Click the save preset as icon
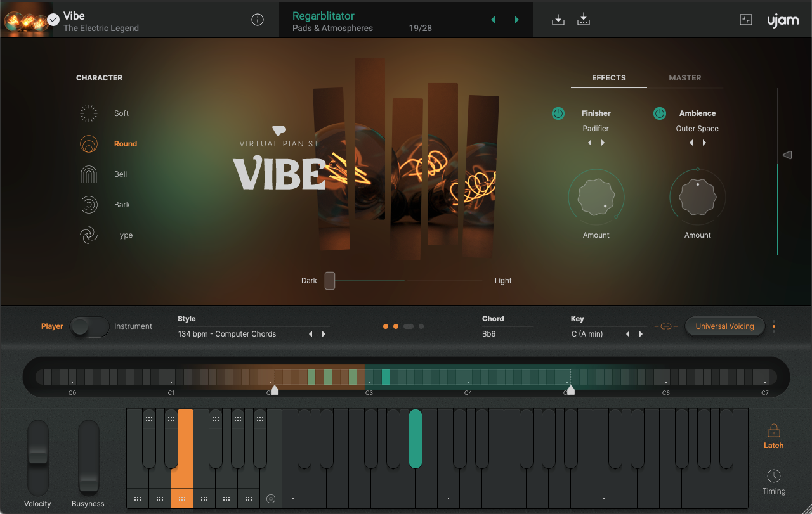 coord(584,20)
